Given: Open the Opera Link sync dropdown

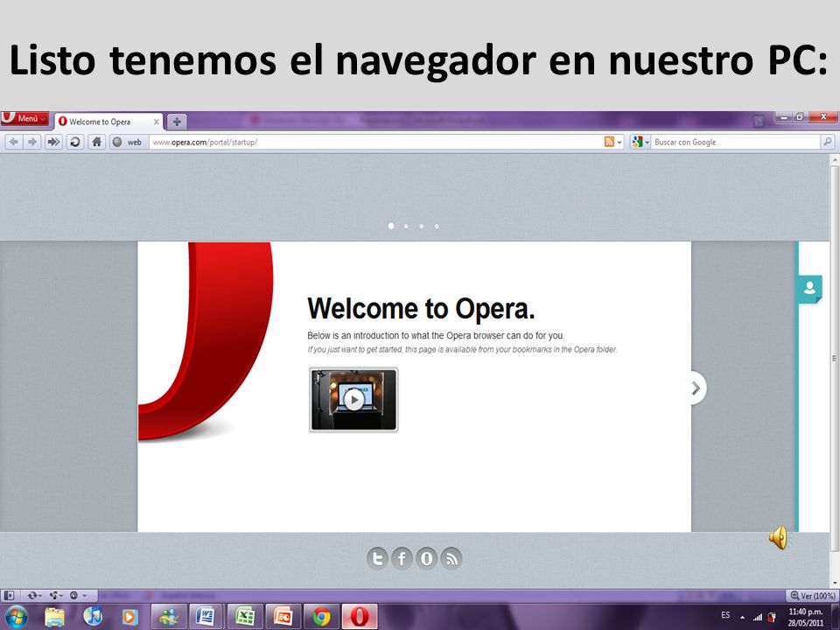Looking at the screenshot, I should tap(35, 595).
